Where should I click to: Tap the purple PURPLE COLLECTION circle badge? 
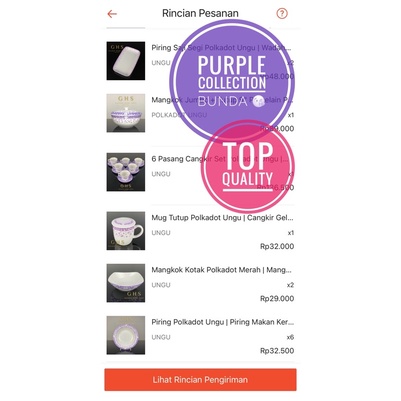pyautogui.click(x=232, y=81)
